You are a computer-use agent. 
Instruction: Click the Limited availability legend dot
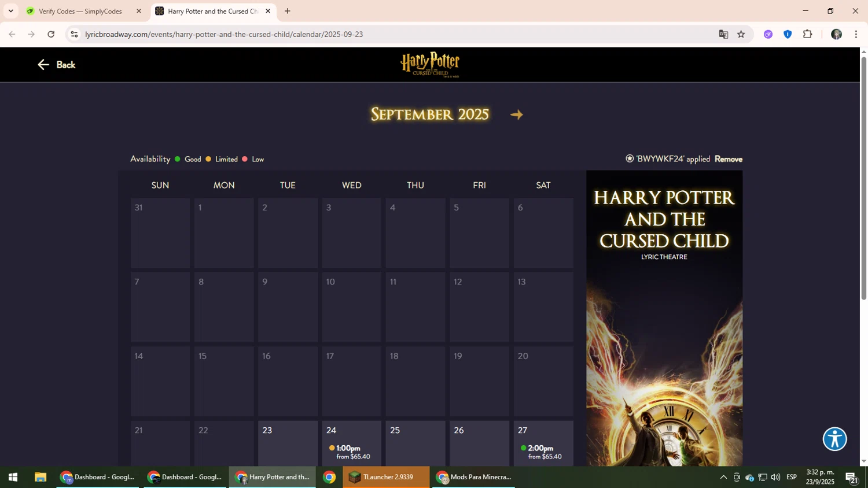coord(208,159)
